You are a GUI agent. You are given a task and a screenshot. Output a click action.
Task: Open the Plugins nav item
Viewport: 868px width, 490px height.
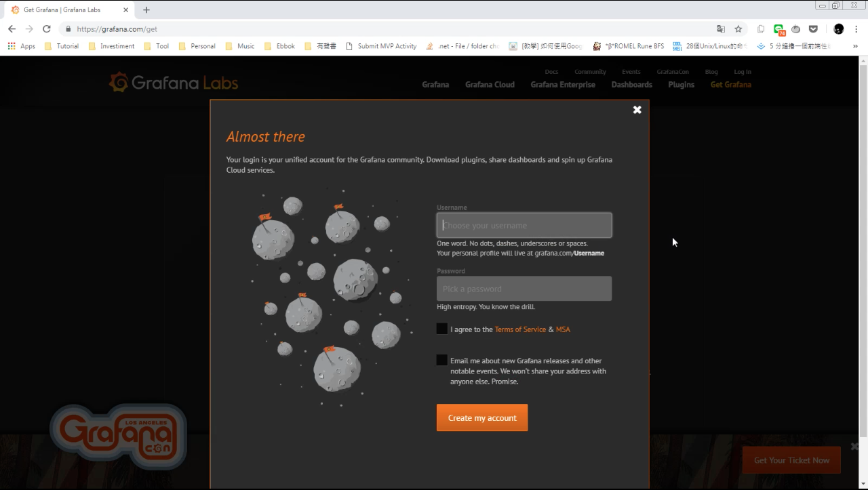681,85
